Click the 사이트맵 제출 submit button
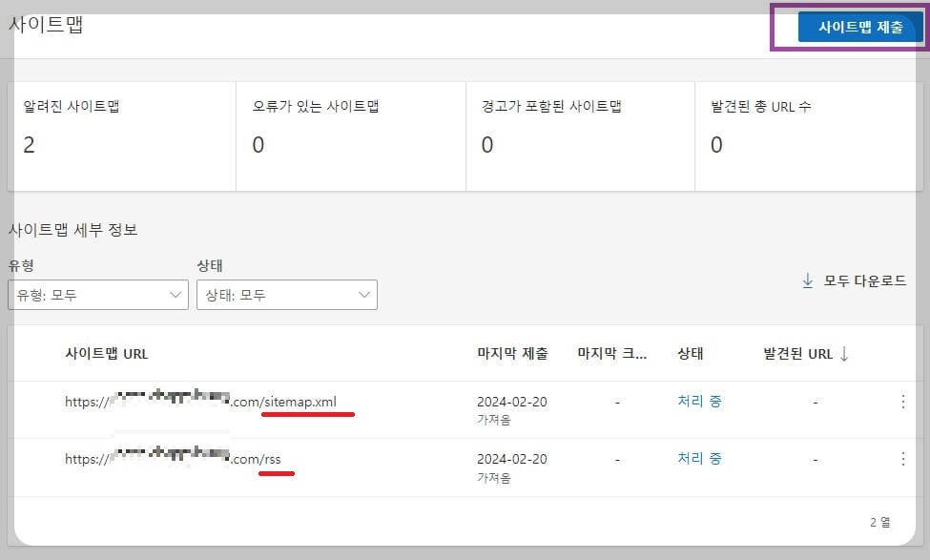This screenshot has height=560, width=930. coord(858,28)
